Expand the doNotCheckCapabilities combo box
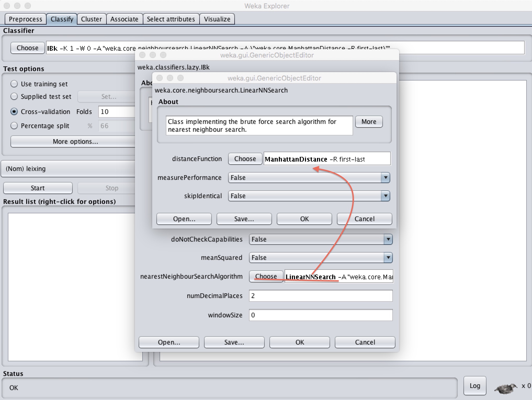This screenshot has height=400, width=532. tap(388, 239)
